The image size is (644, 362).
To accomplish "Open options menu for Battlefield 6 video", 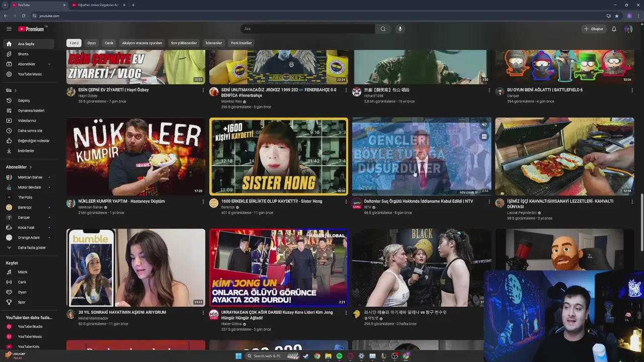I will click(632, 90).
